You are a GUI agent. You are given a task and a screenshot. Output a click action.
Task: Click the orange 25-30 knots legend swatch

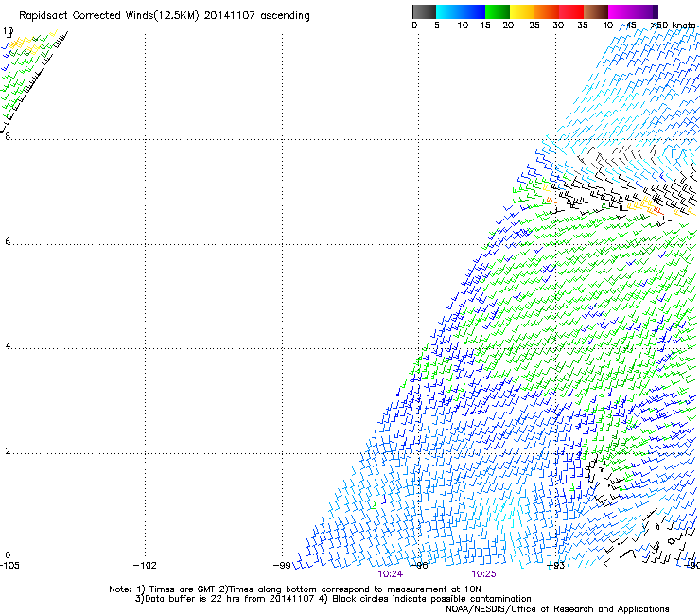click(547, 11)
